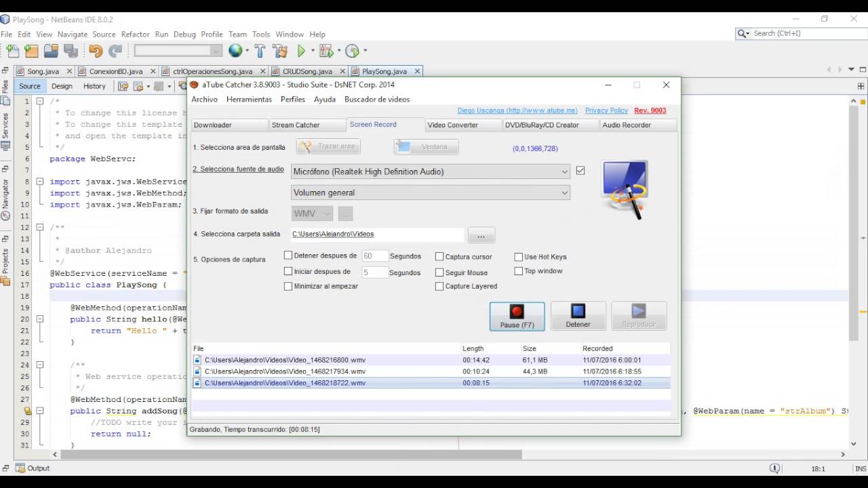Open Herramientas menu in aTube
The image size is (868, 488).
[249, 99]
